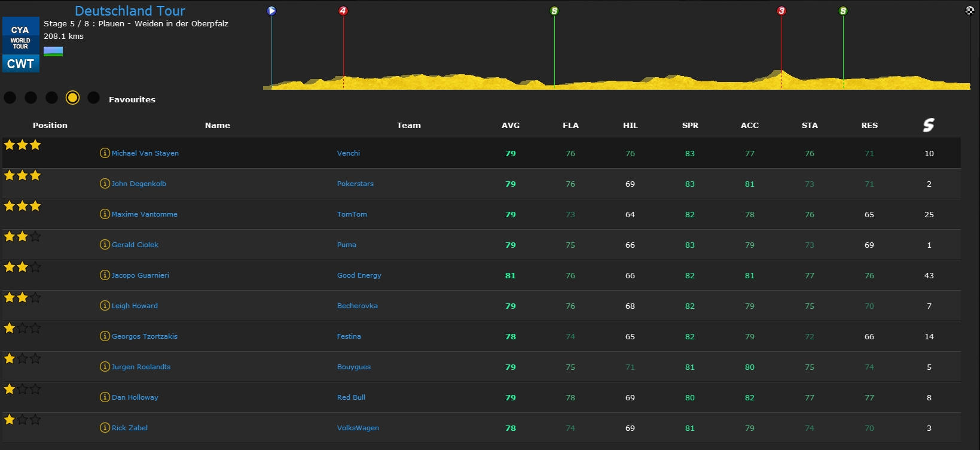Open the Pokerstars team link

[355, 184]
